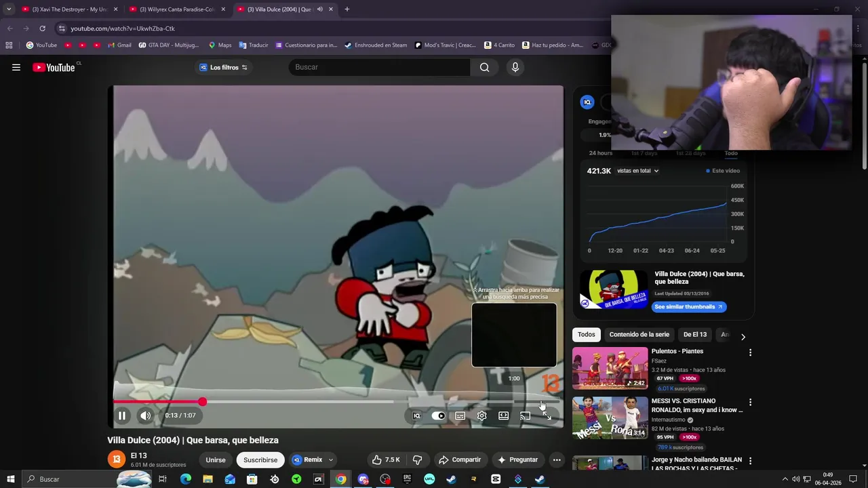The image size is (868, 488).
Task: Start voice search with the microphone icon
Action: [515, 67]
